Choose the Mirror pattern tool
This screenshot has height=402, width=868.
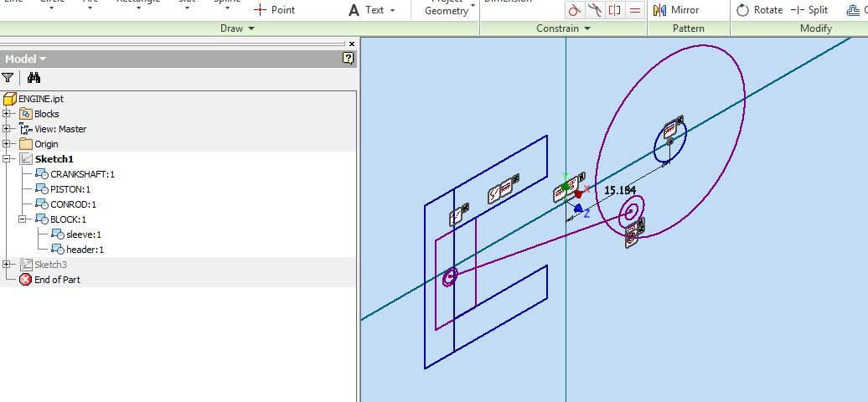[x=675, y=10]
